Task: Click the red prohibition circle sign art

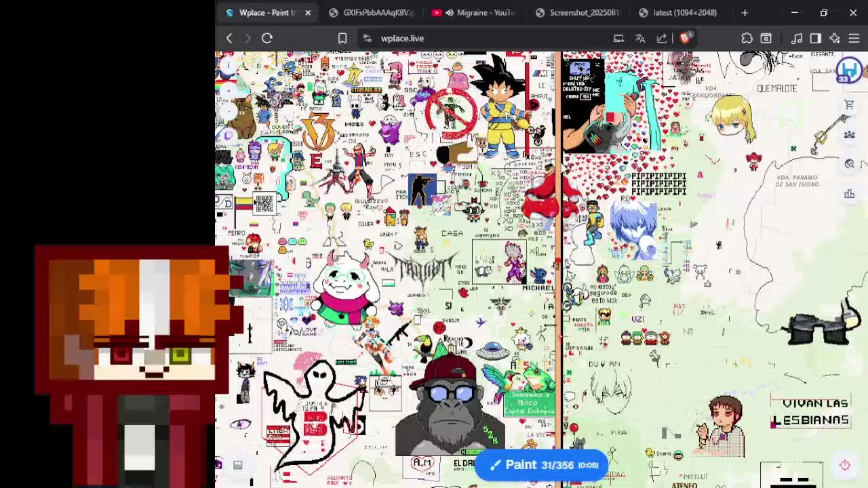Action: pyautogui.click(x=452, y=112)
